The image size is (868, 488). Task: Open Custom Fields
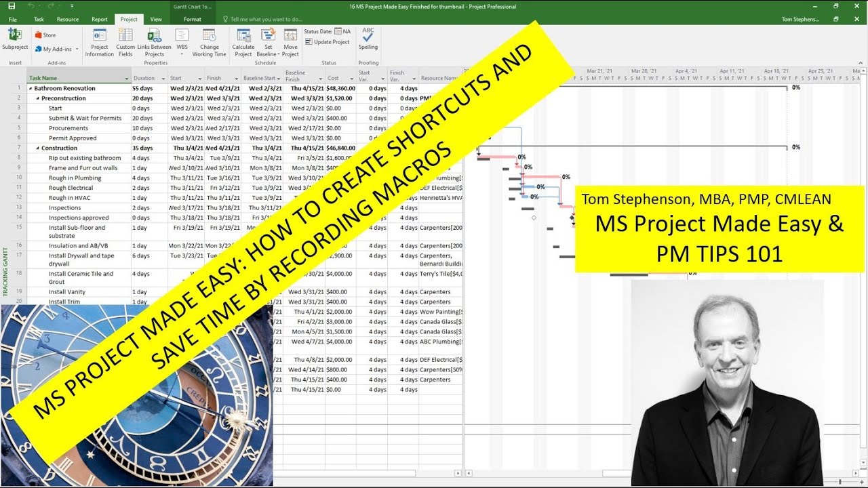point(125,43)
